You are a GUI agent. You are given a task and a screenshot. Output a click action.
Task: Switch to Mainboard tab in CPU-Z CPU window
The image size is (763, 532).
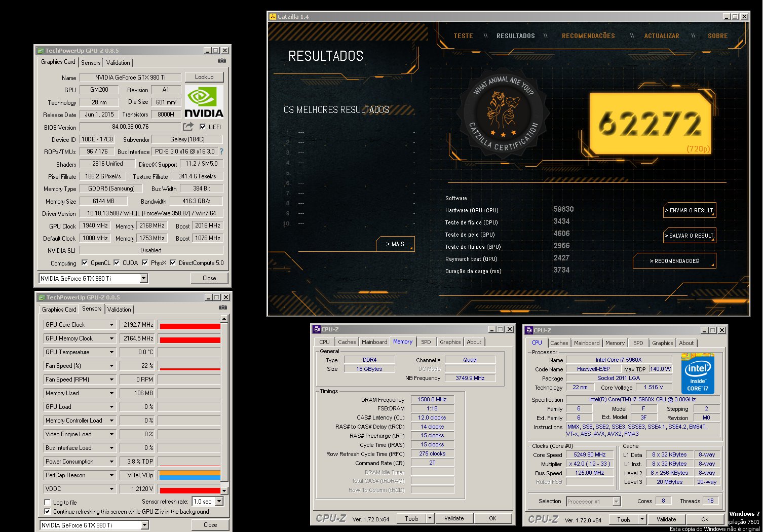(587, 343)
